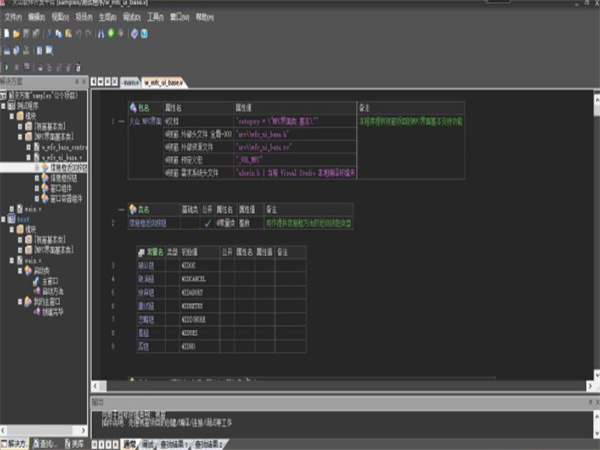Click the Paste clipboard toolbar icon
The height and width of the screenshot is (450, 600).
(70, 33)
